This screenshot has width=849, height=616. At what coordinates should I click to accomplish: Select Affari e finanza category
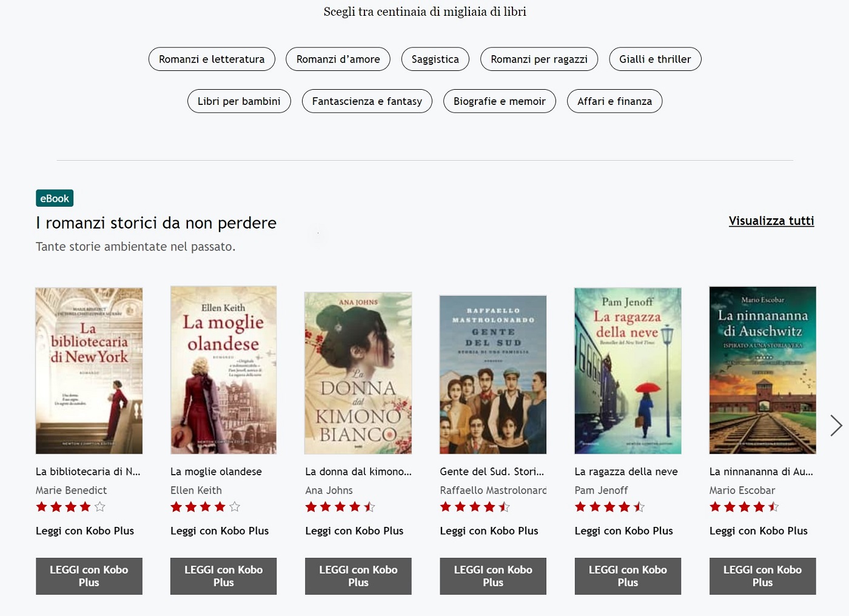[x=614, y=101]
